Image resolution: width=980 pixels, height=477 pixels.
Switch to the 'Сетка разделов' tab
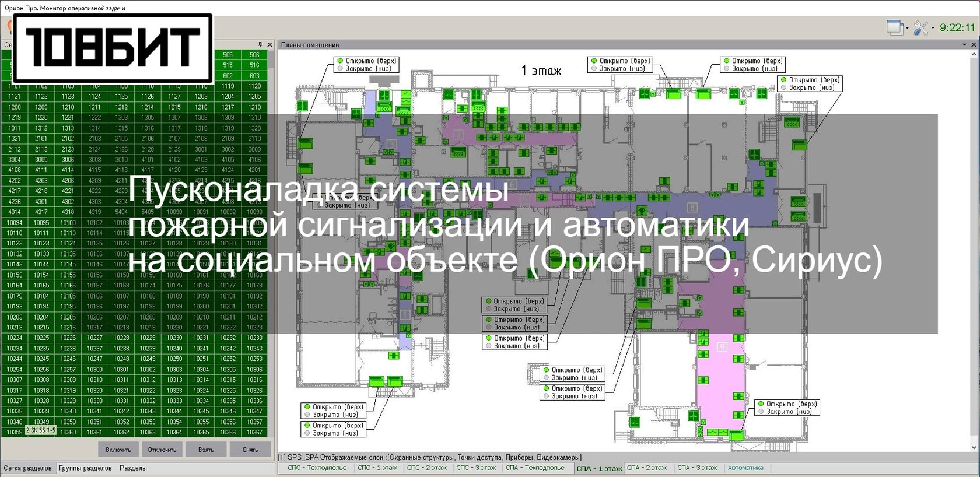click(x=27, y=468)
